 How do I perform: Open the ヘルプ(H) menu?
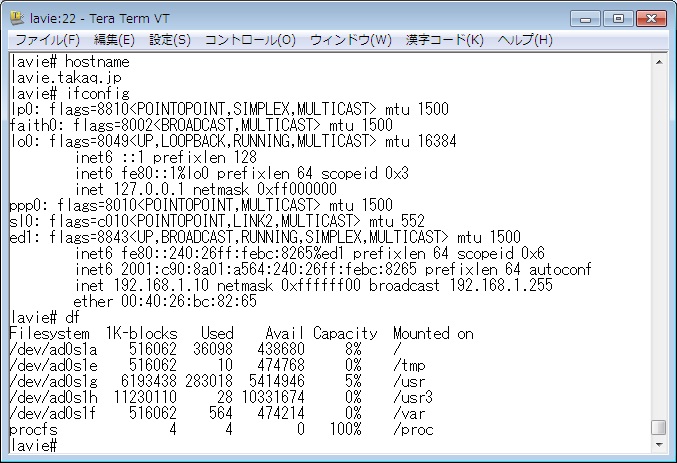coord(525,40)
